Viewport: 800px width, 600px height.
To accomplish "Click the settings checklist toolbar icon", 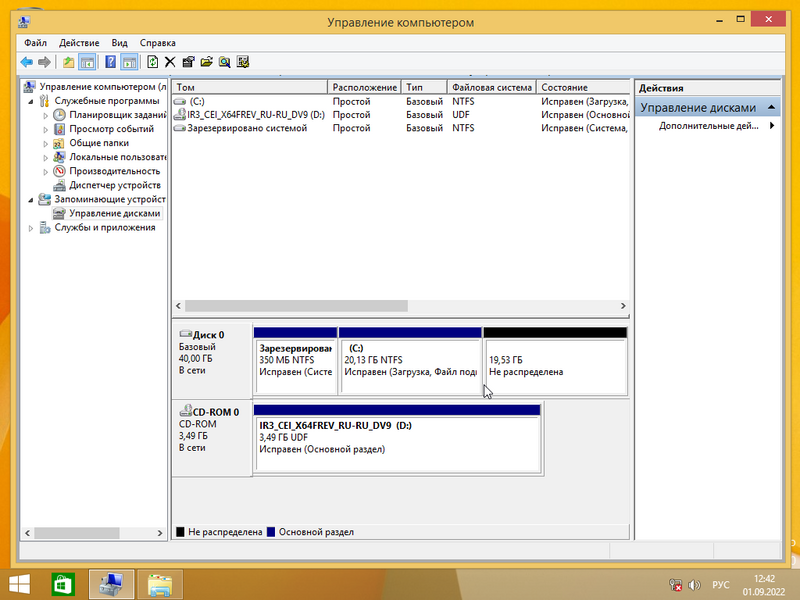I will [243, 62].
